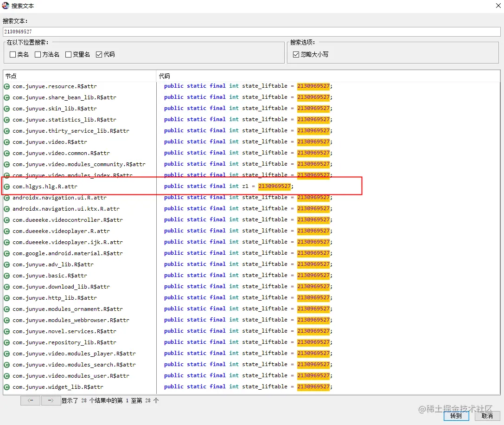This screenshot has width=504, height=425.
Task: Click class icon beside com.junyue.modules_webbrowser.R$attr
Action: click(6, 320)
